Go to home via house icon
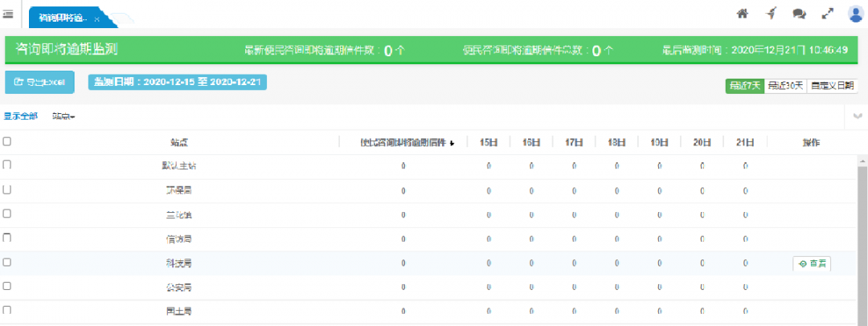Screen dimensions: 868x326 (742, 14)
